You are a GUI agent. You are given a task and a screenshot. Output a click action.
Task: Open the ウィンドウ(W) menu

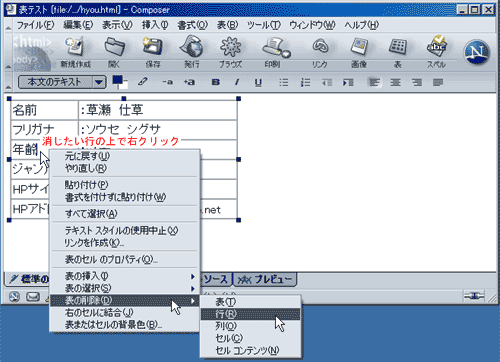(312, 25)
